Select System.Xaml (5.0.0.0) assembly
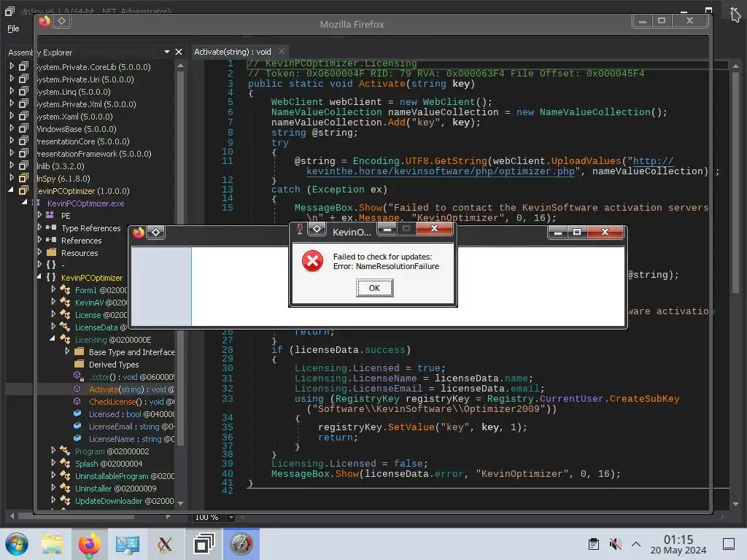The image size is (747, 560). (x=75, y=117)
